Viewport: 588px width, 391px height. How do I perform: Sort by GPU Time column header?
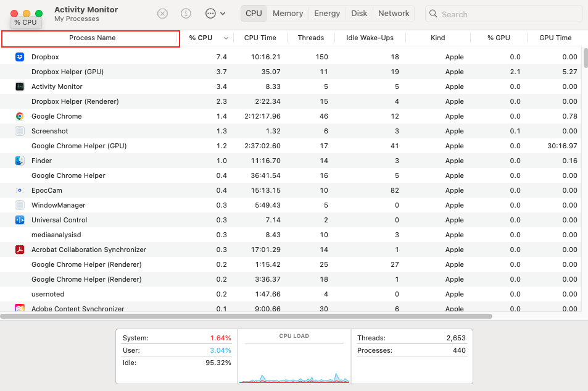pos(555,38)
